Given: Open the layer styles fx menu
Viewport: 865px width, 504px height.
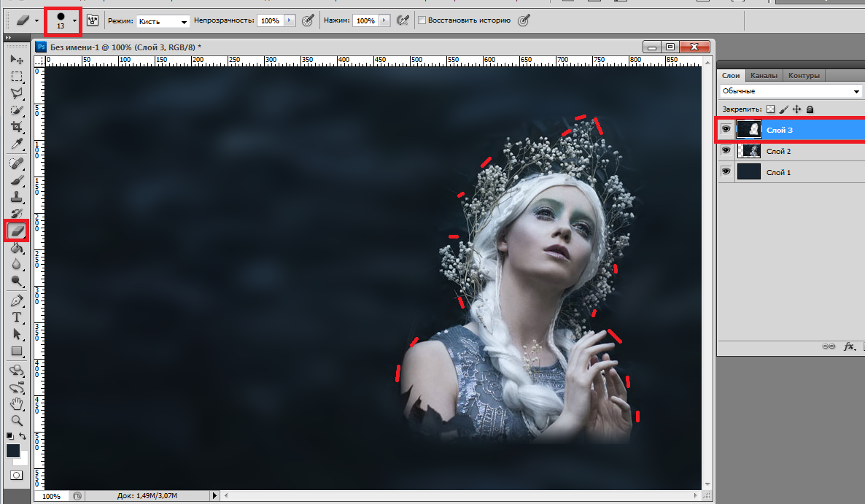Looking at the screenshot, I should click(x=849, y=346).
